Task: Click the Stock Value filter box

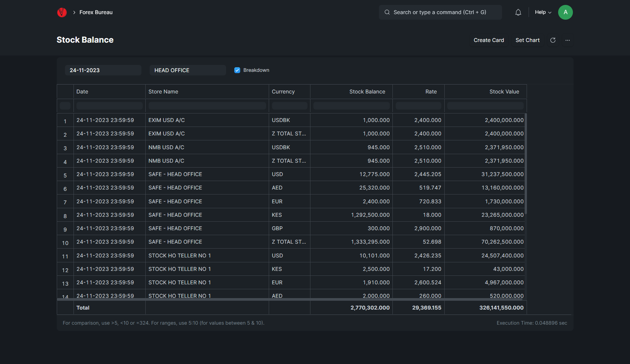Action: pos(485,106)
